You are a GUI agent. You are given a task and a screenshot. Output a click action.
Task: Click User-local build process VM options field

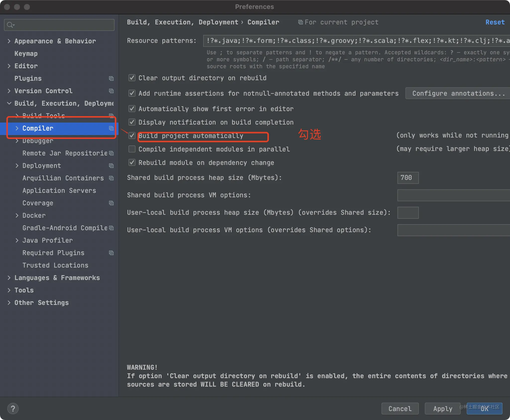point(454,230)
